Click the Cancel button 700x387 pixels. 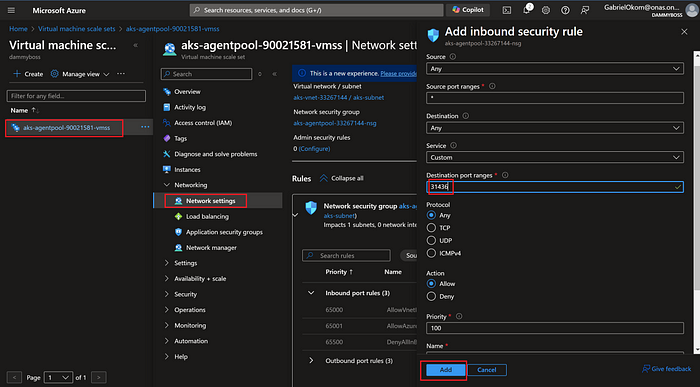coord(487,370)
